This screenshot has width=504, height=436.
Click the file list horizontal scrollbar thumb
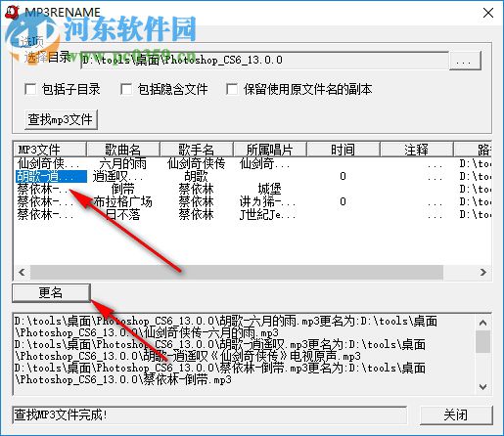click(237, 272)
